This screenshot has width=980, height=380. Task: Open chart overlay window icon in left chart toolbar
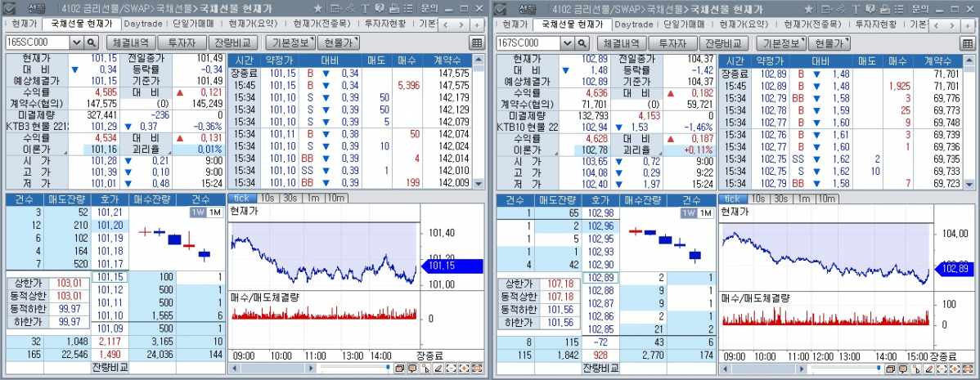(399, 368)
